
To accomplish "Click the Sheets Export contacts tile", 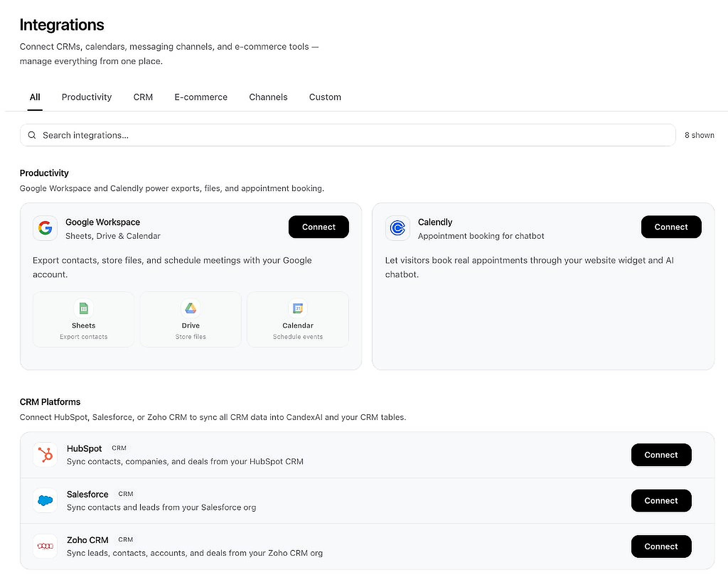I will 84,319.
